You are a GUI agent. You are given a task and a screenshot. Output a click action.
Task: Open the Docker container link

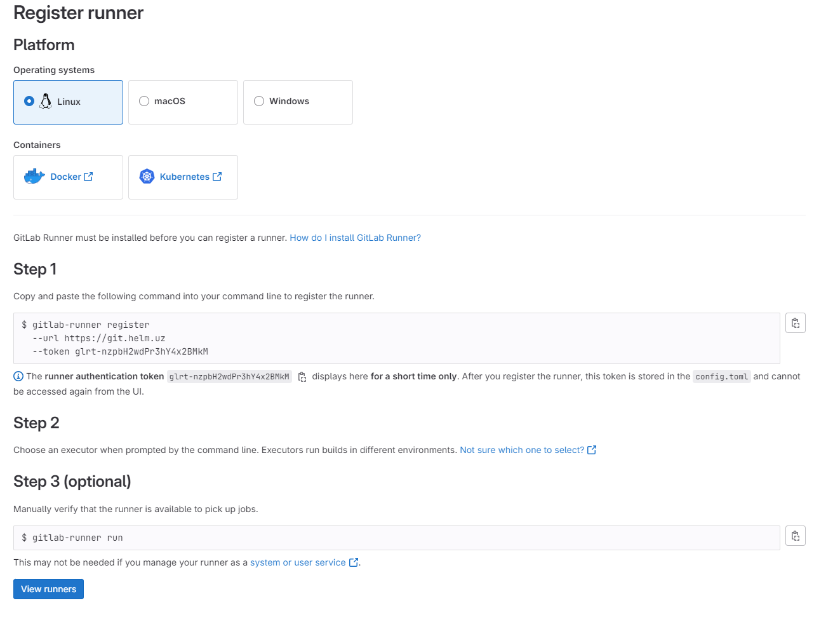point(65,177)
